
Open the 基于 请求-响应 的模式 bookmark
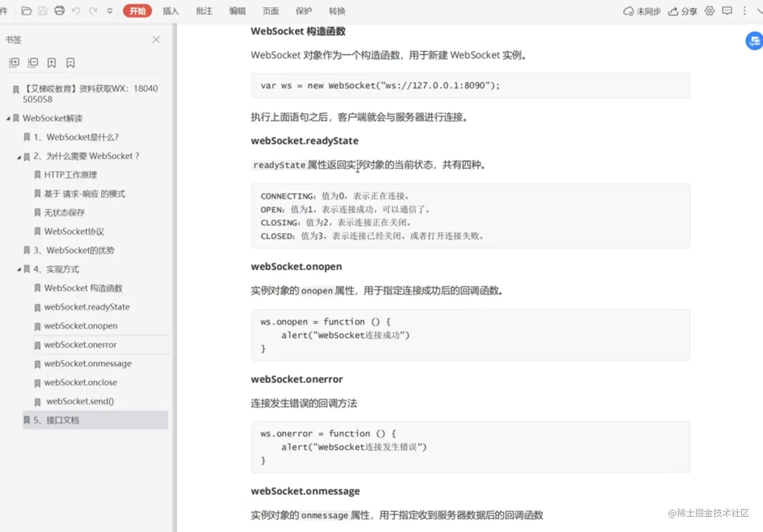pyautogui.click(x=84, y=194)
